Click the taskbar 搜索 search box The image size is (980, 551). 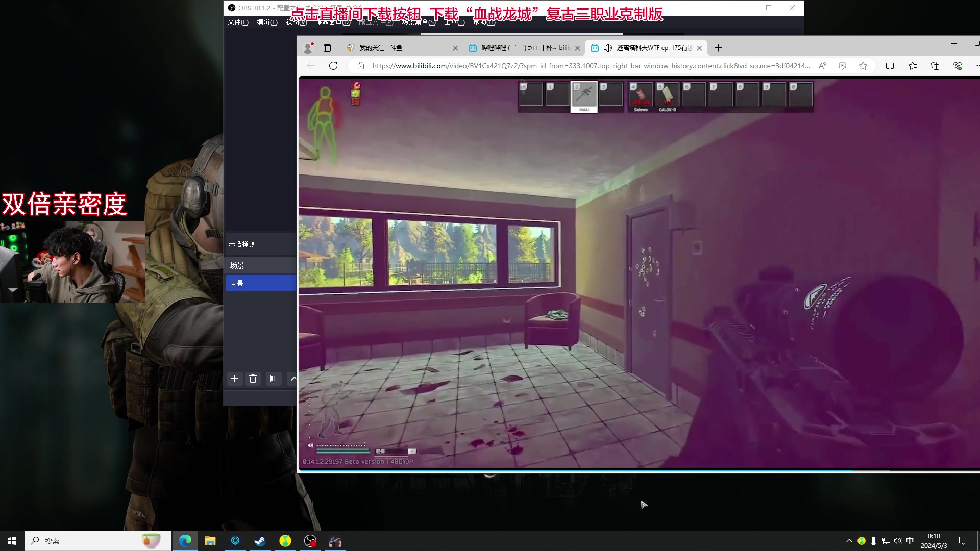click(x=98, y=541)
